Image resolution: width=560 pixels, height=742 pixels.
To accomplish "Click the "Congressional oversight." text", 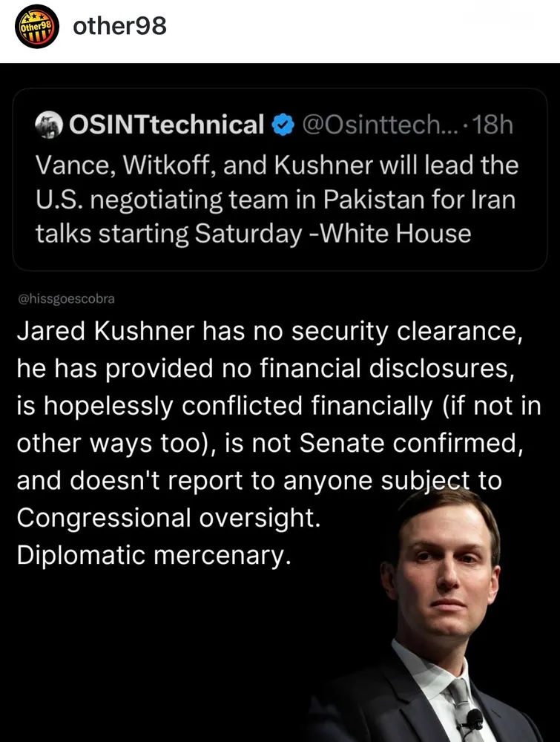I will (168, 518).
